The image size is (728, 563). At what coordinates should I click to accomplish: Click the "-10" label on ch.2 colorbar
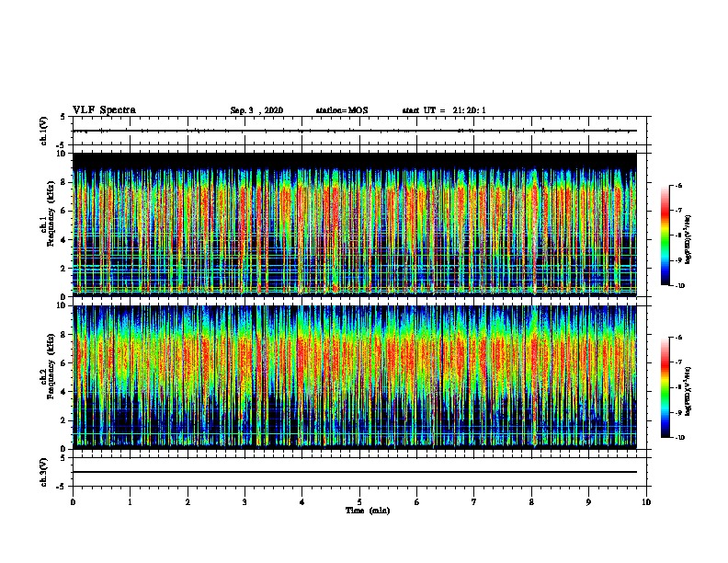pos(679,438)
